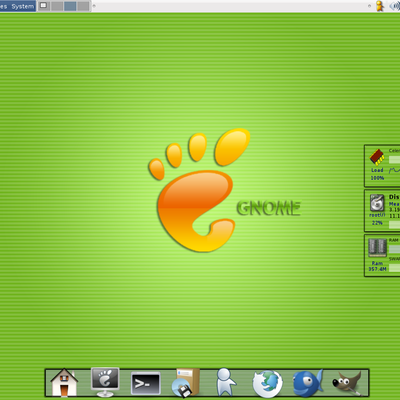Click the Load 100% text

pos(377,174)
